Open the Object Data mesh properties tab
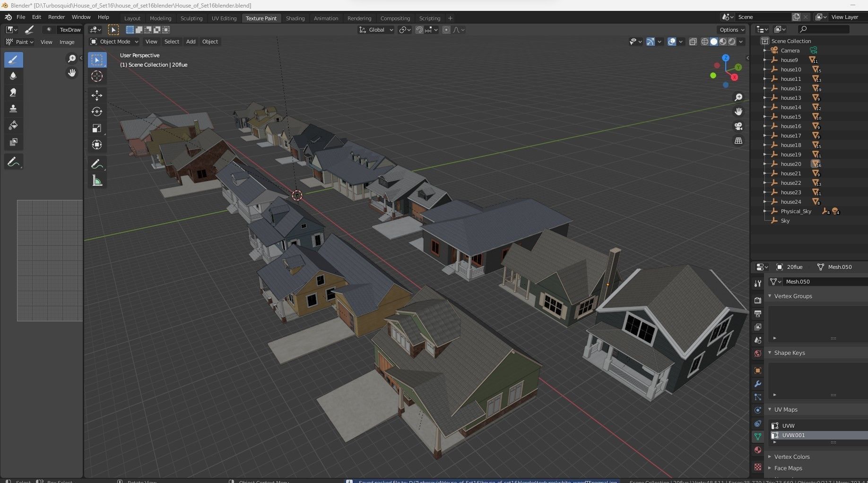Image resolution: width=868 pixels, height=483 pixels. tap(758, 437)
